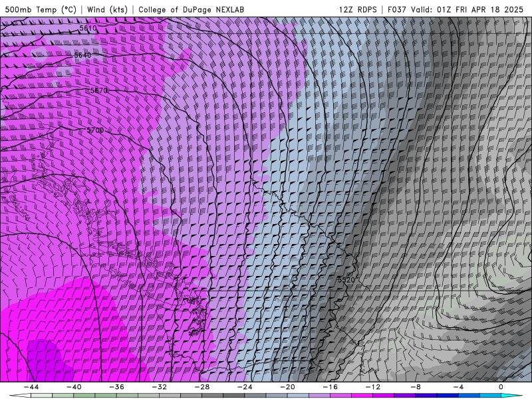Click the 5670 height contour label

[99, 90]
